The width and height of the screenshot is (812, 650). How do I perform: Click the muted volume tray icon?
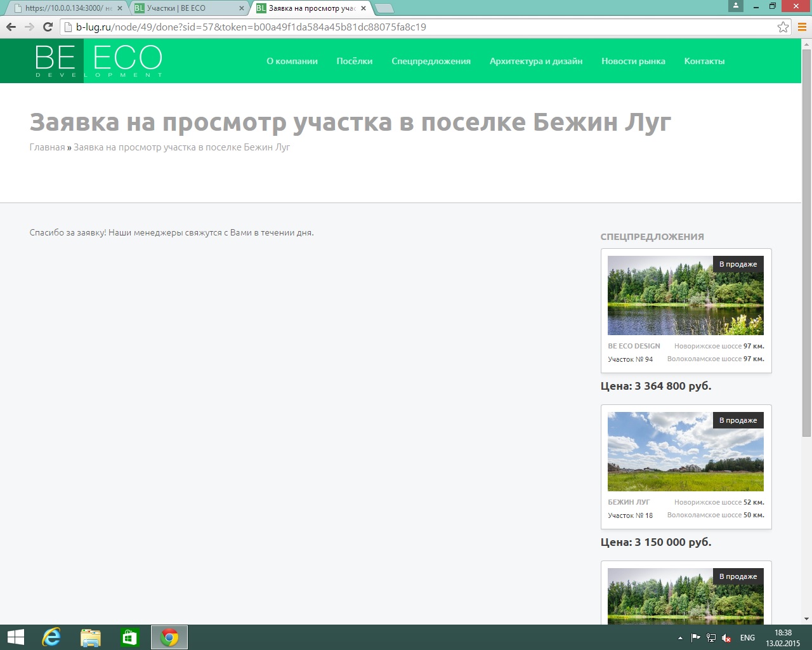pyautogui.click(x=726, y=638)
